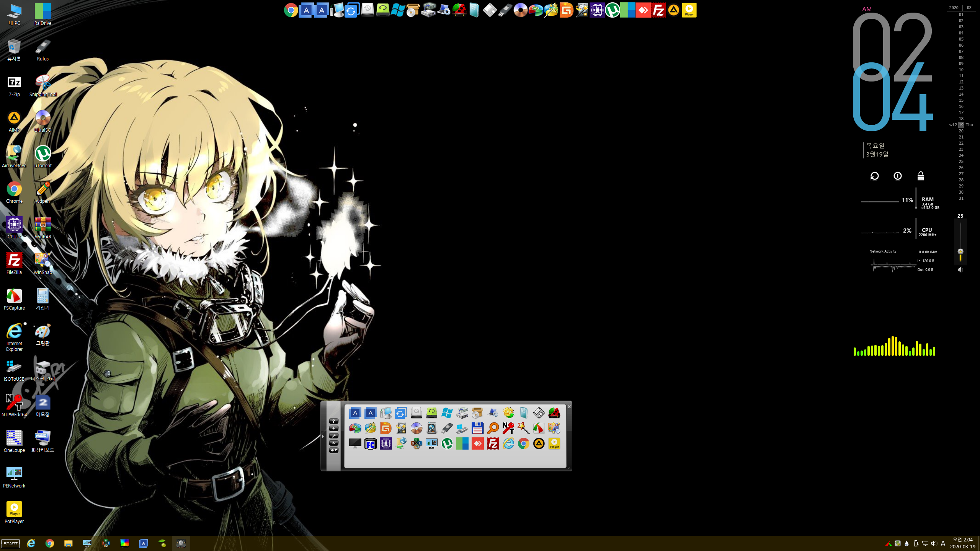980x551 pixels.
Task: Select the 계산기 calculator desktop icon
Action: click(43, 299)
